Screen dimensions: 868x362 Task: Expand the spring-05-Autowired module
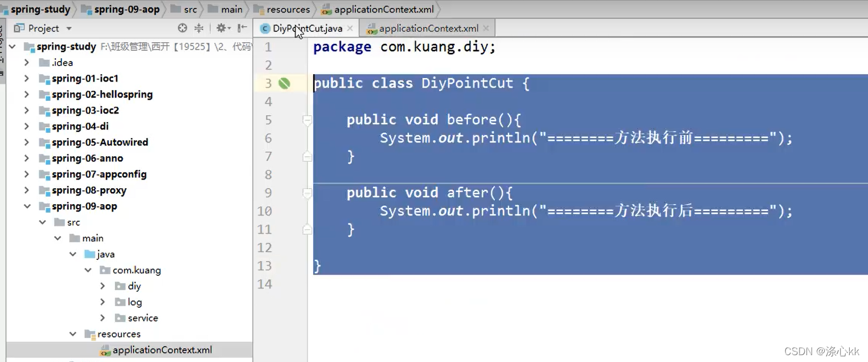coord(27,143)
